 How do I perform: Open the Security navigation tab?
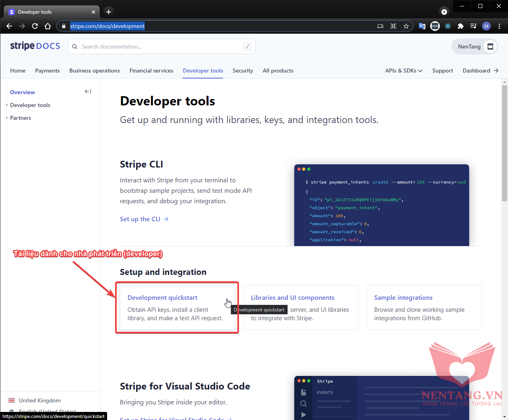[x=243, y=71]
